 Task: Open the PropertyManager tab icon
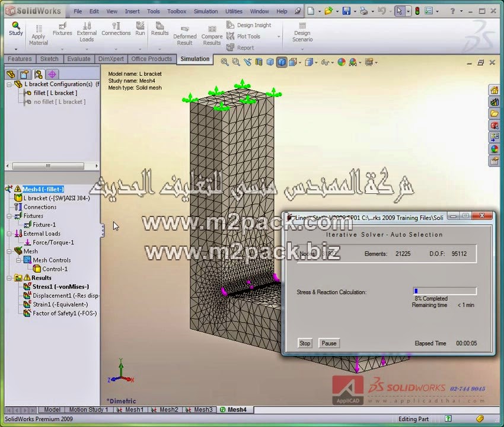coord(24,75)
